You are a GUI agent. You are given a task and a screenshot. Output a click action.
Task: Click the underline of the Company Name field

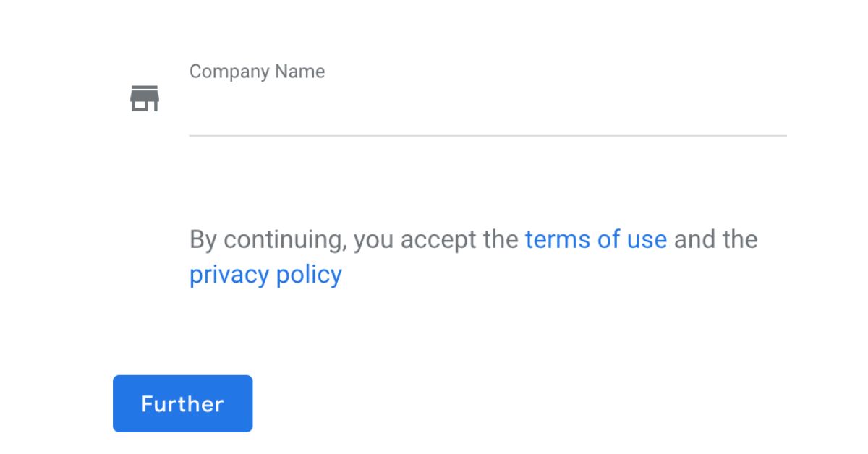pyautogui.click(x=487, y=134)
